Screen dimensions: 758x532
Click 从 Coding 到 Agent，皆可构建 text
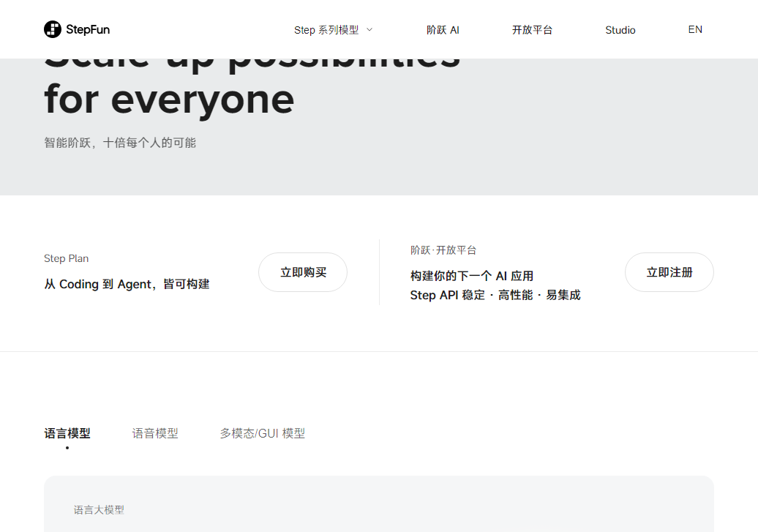[x=127, y=284]
